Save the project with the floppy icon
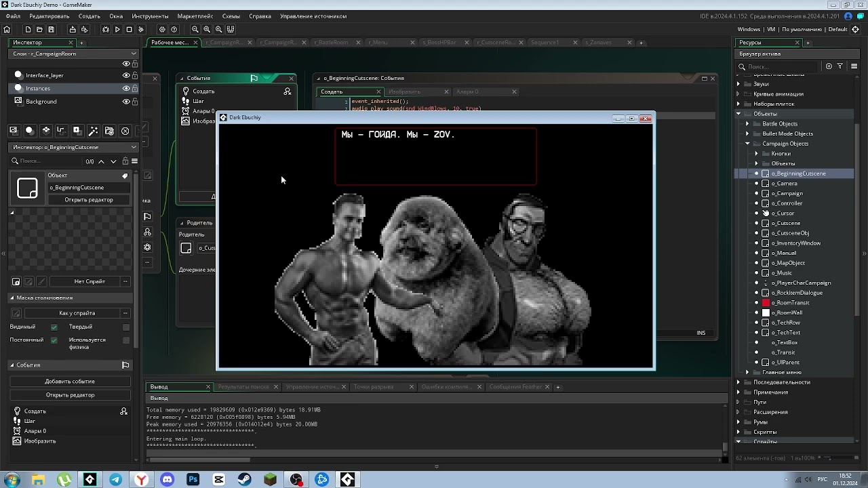868x488 pixels. pyautogui.click(x=52, y=29)
